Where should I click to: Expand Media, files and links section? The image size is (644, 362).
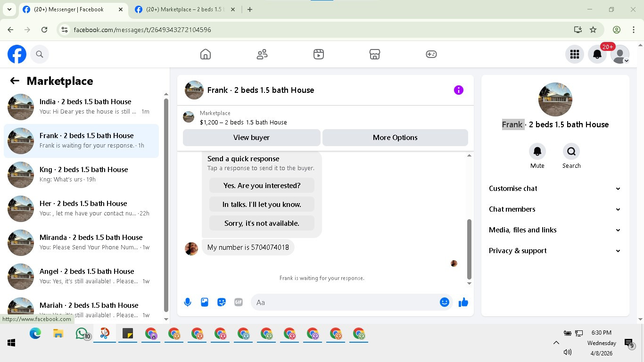pyautogui.click(x=555, y=230)
